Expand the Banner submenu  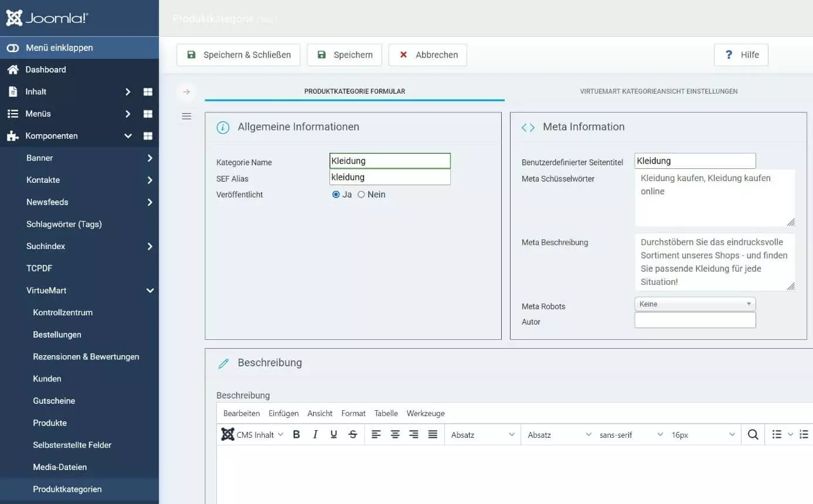click(x=150, y=158)
